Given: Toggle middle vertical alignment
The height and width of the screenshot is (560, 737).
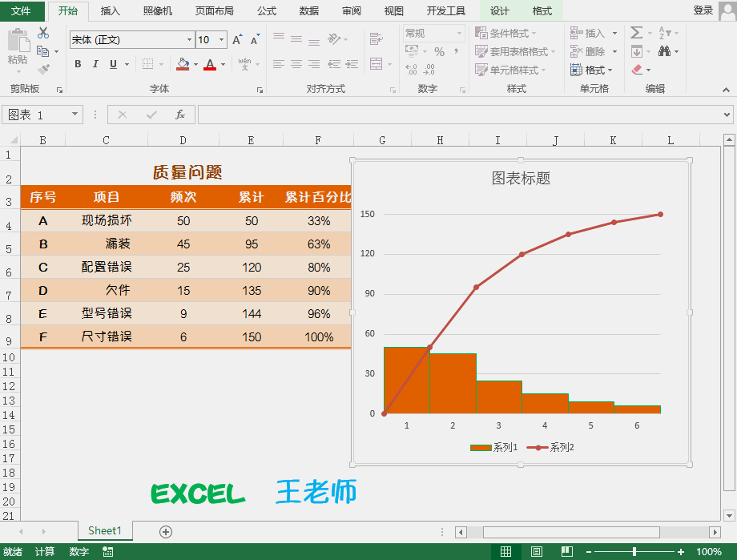Looking at the screenshot, I should tap(296, 39).
